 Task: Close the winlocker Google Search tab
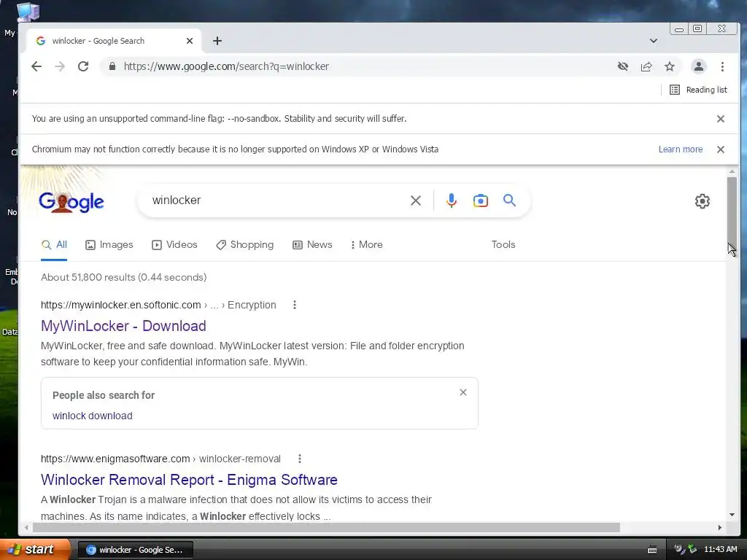[190, 41]
